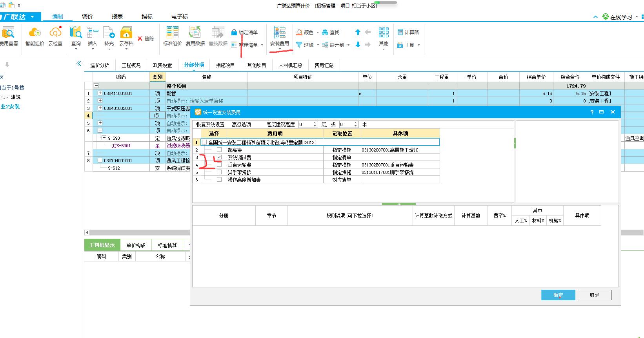Check the 脚手架搭拆 checkbox

click(x=219, y=172)
